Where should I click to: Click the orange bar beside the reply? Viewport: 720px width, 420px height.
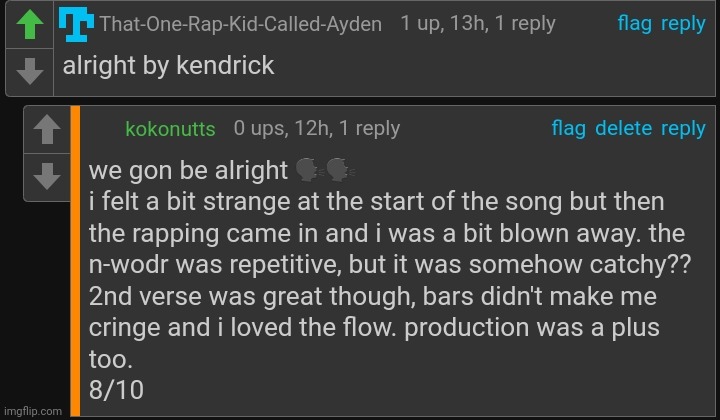pyautogui.click(x=75, y=262)
